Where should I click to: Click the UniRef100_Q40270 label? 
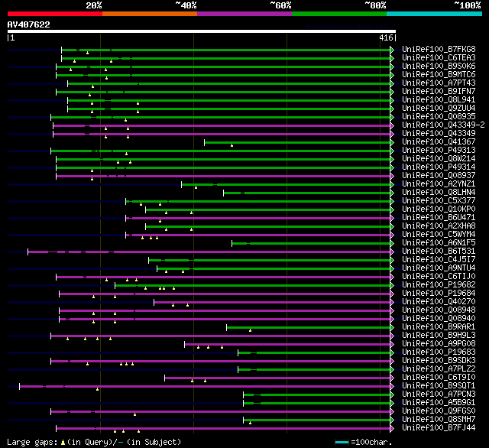[x=439, y=302]
